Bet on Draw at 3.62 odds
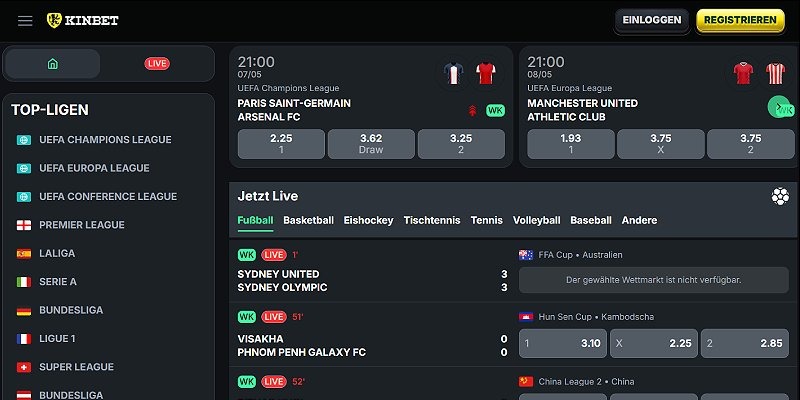The image size is (800, 400). [371, 144]
